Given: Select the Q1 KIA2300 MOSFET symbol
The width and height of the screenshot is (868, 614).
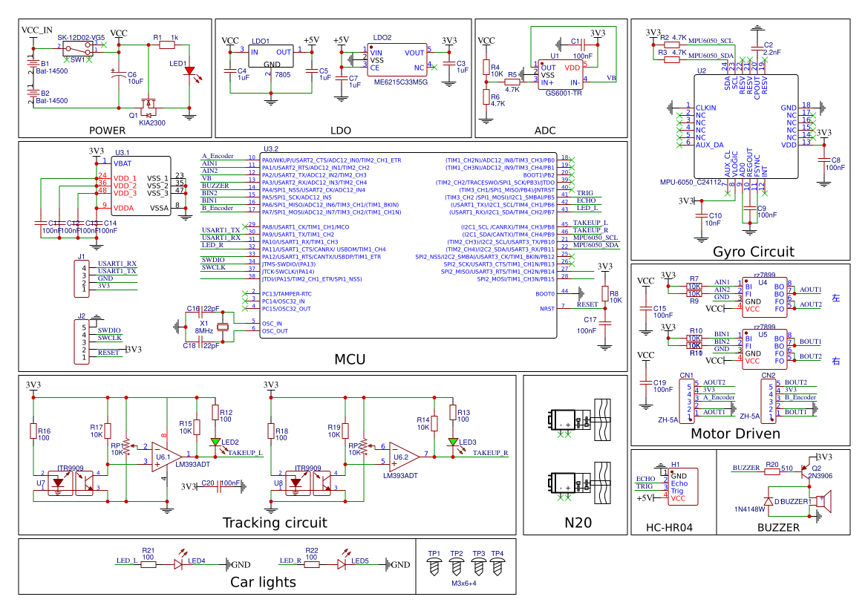Looking at the screenshot, I should tap(148, 105).
